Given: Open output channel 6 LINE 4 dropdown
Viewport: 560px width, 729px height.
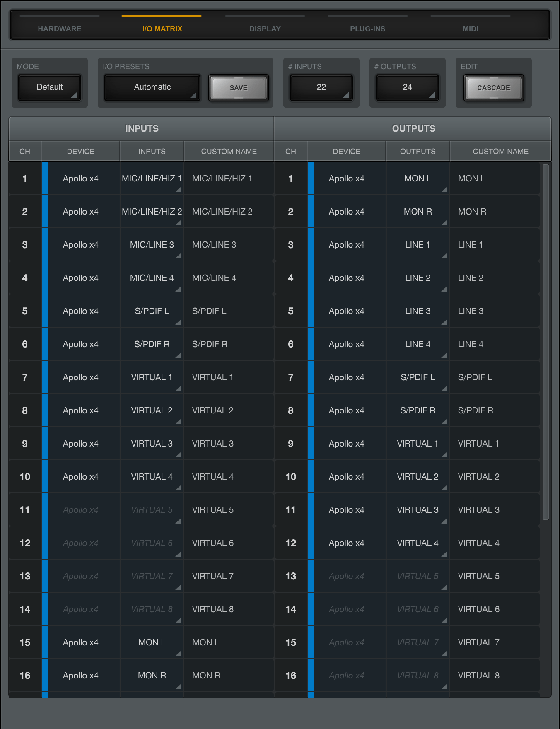Looking at the screenshot, I should click(418, 344).
